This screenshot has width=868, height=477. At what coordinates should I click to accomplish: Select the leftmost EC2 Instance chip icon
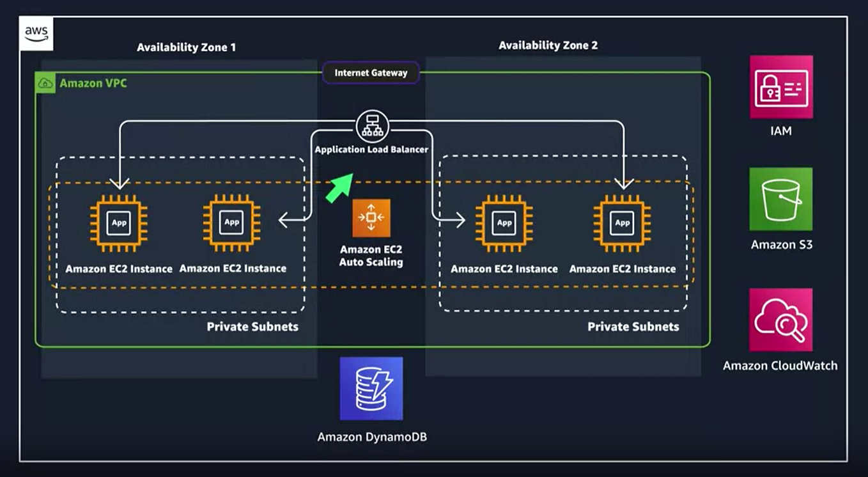click(x=119, y=223)
